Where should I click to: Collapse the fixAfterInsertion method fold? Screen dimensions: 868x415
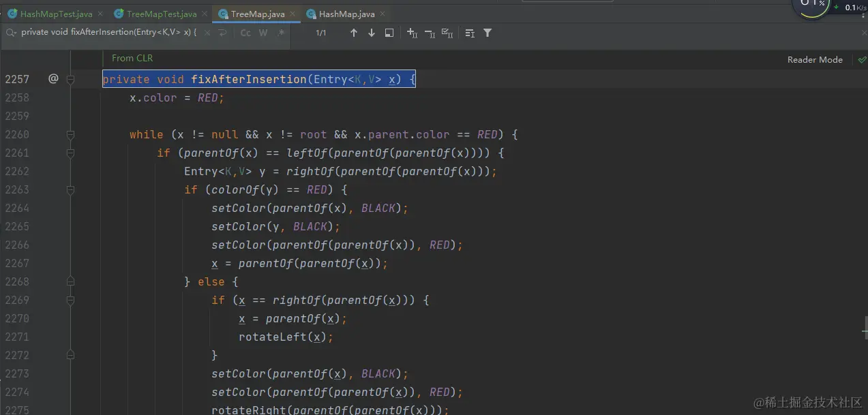70,80
